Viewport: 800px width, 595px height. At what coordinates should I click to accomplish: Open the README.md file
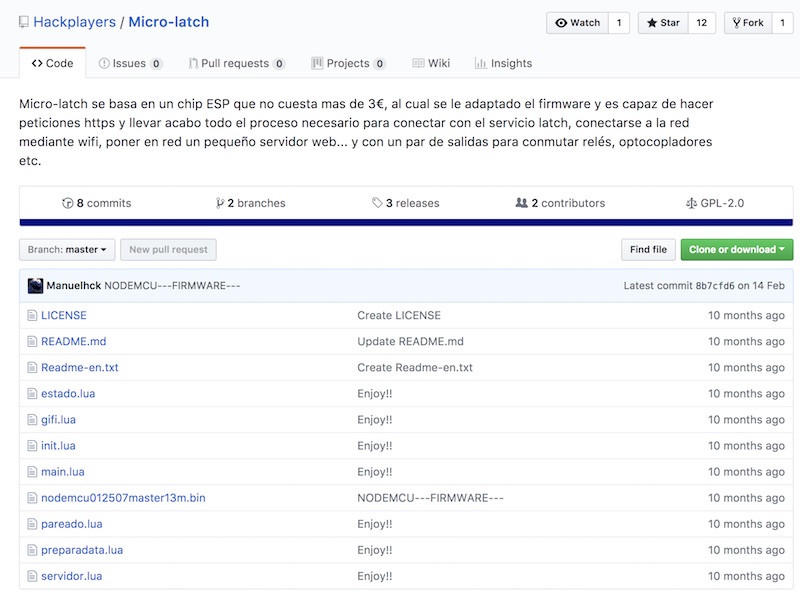(73, 341)
